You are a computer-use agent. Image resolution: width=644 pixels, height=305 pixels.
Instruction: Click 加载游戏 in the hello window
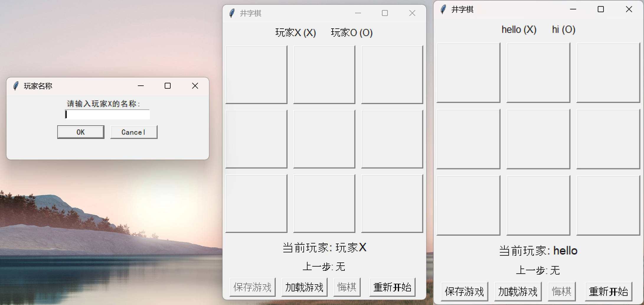click(x=518, y=291)
